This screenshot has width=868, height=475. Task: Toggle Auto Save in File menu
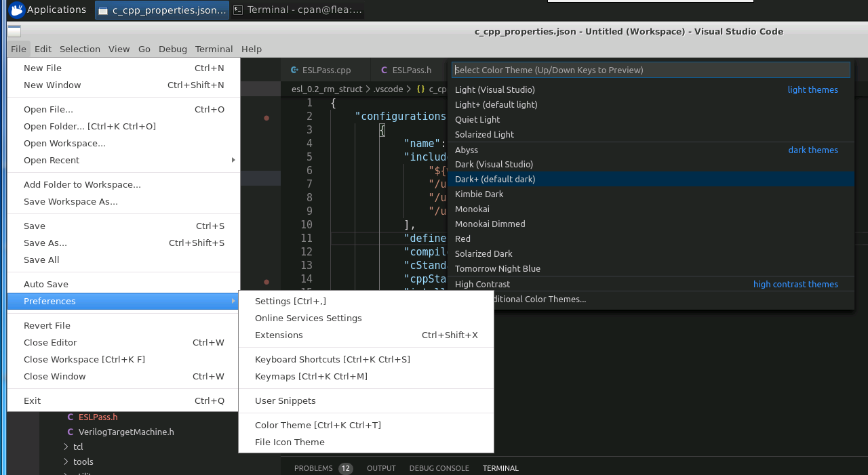(124, 284)
